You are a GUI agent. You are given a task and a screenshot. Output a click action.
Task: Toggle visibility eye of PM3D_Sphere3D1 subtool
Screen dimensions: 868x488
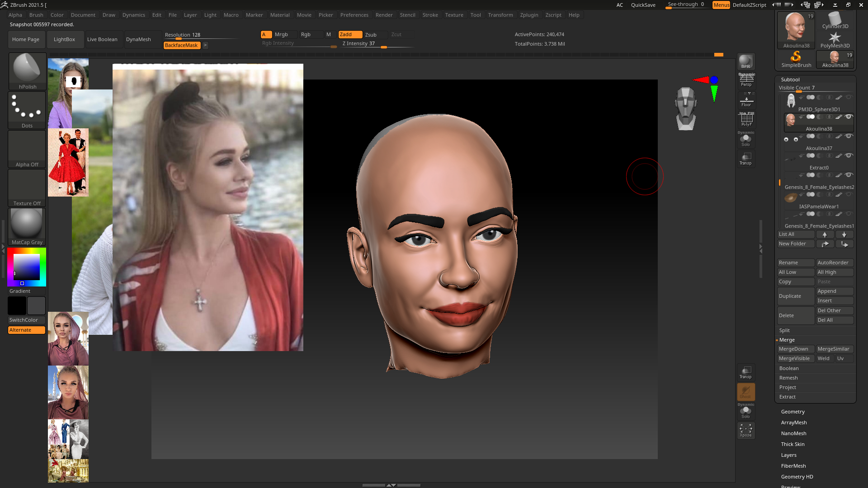click(849, 97)
